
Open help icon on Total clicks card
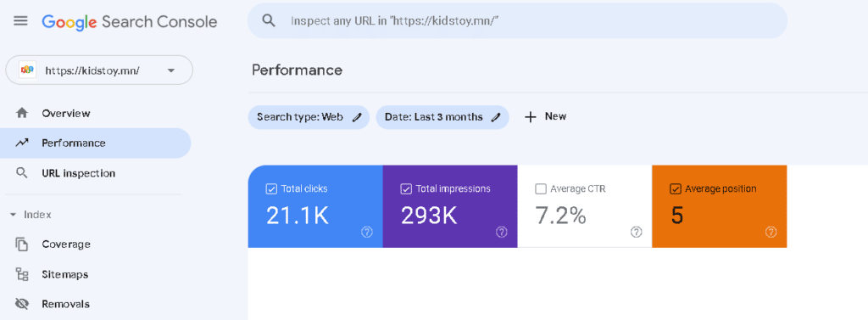[366, 232]
